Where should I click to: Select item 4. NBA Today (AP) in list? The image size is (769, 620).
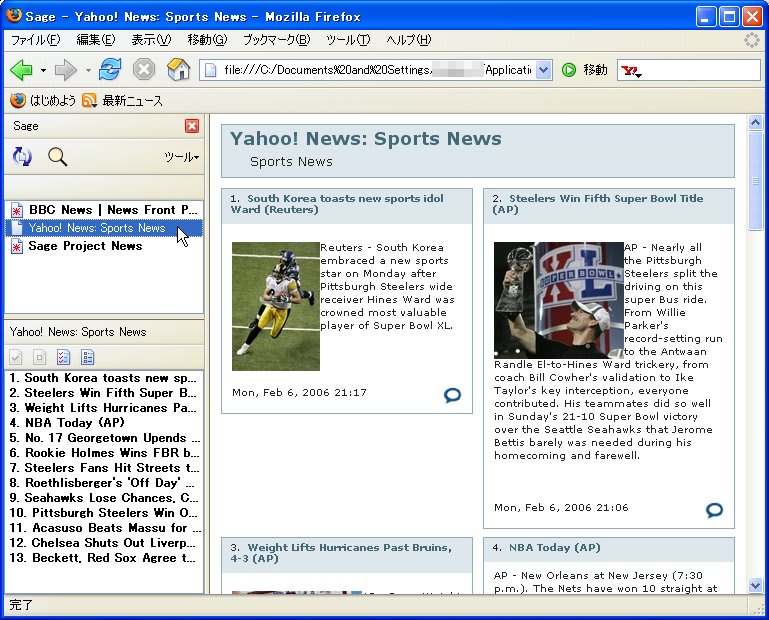[104, 423]
